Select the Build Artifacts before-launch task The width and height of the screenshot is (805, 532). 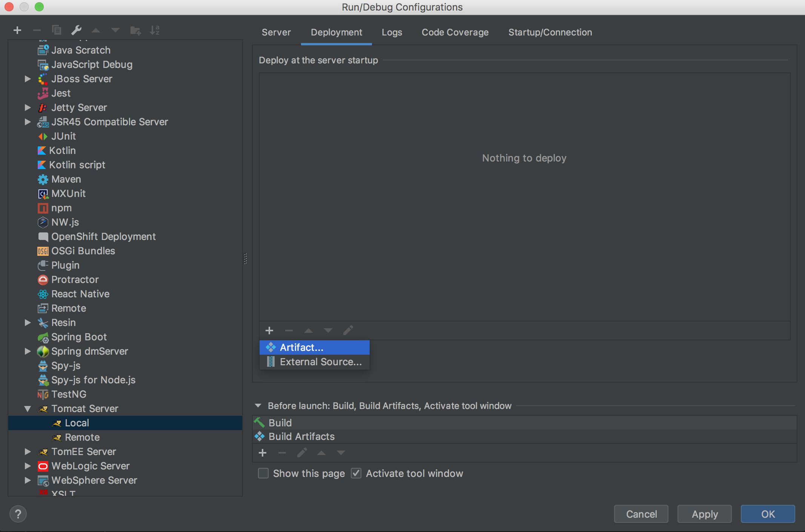tap(301, 437)
